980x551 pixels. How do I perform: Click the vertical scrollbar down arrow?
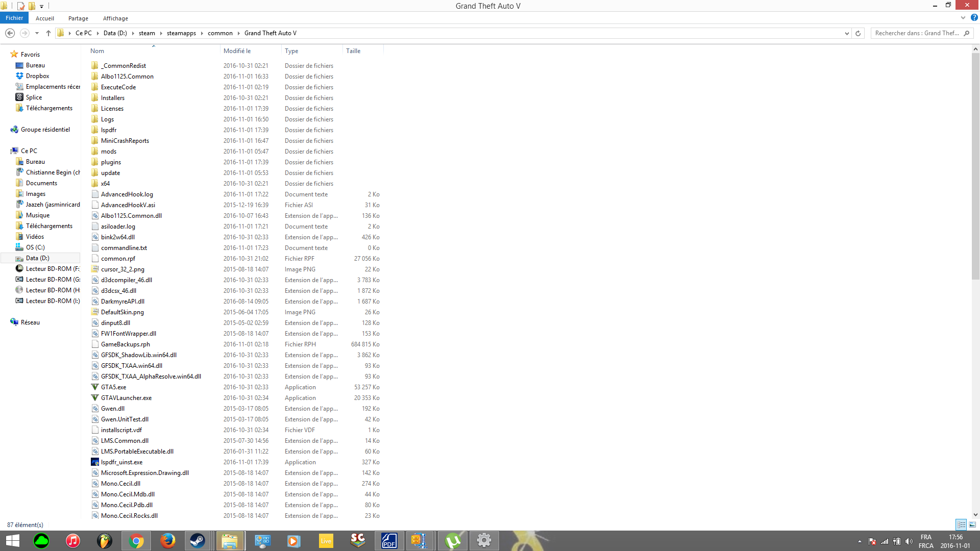975,515
